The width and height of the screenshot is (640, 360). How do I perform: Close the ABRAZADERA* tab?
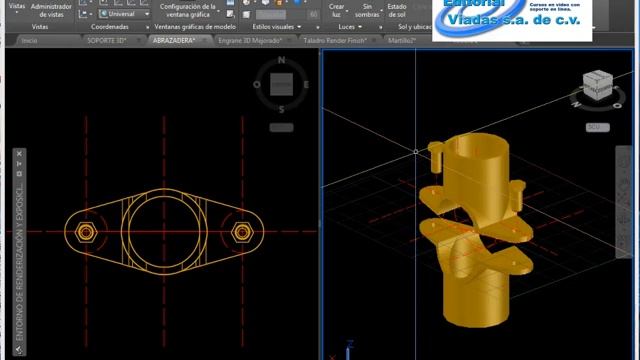[205, 41]
